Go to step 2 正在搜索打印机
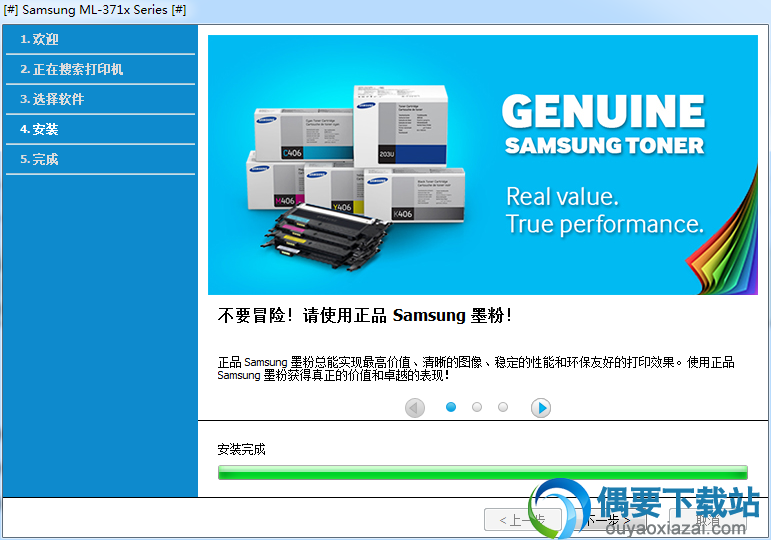 point(100,69)
